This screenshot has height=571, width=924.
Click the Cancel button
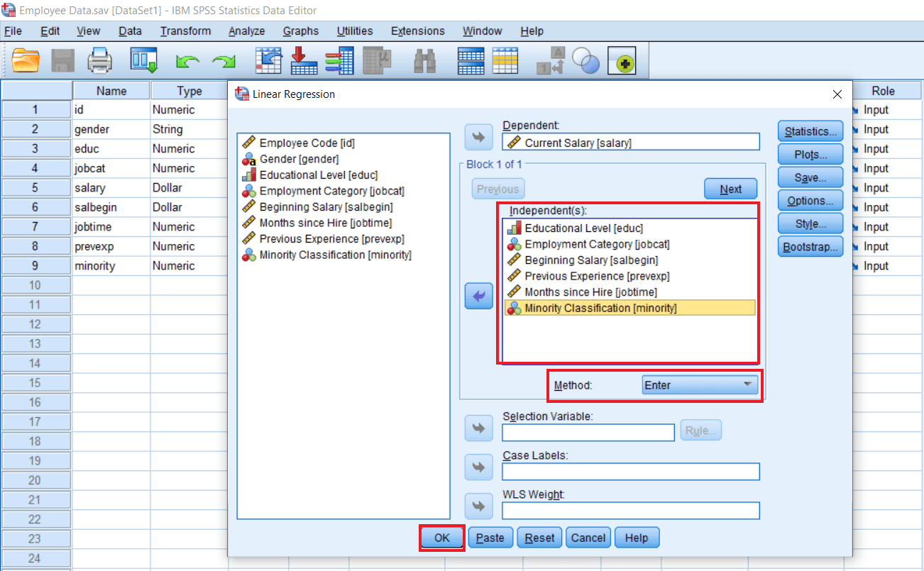588,538
